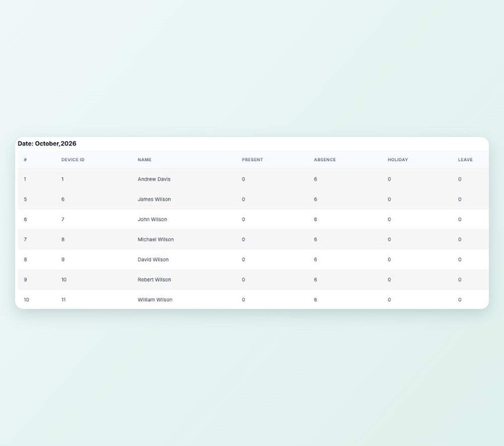Click device ID "6" in James Wilson's row
Screen dimensions: 504x446
62,199
